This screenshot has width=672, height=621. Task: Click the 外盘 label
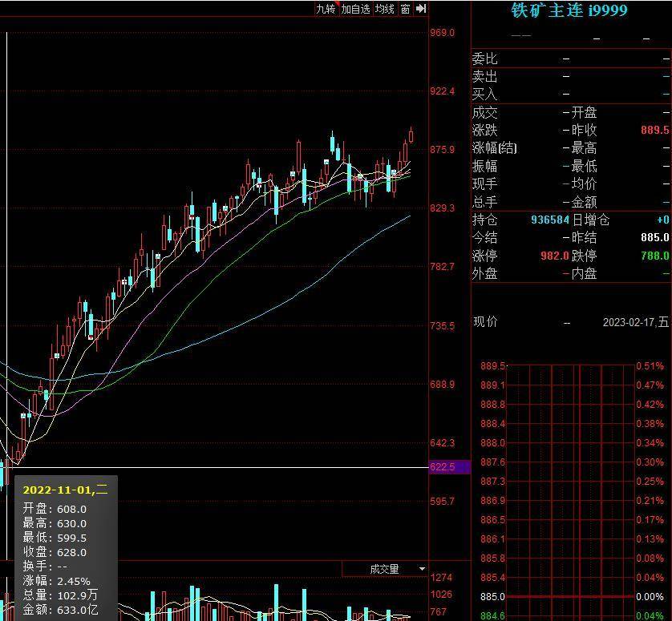click(x=484, y=273)
